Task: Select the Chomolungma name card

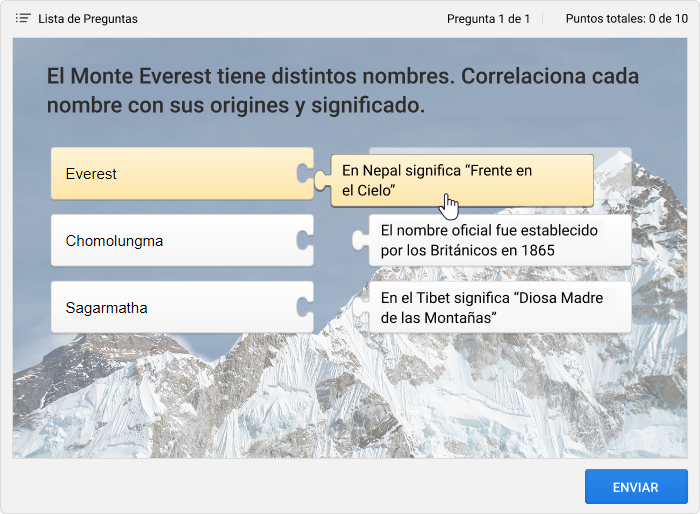Action: [x=175, y=241]
